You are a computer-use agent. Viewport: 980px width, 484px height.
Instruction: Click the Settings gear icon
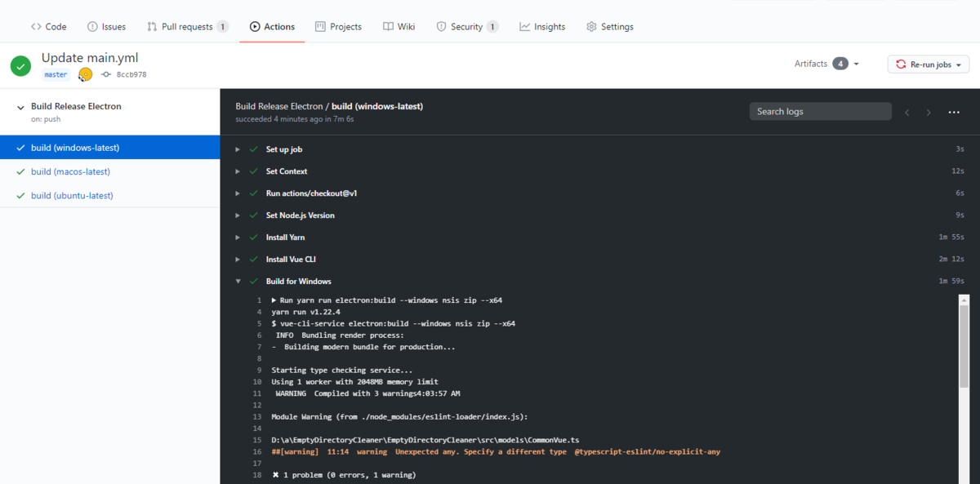(x=591, y=27)
